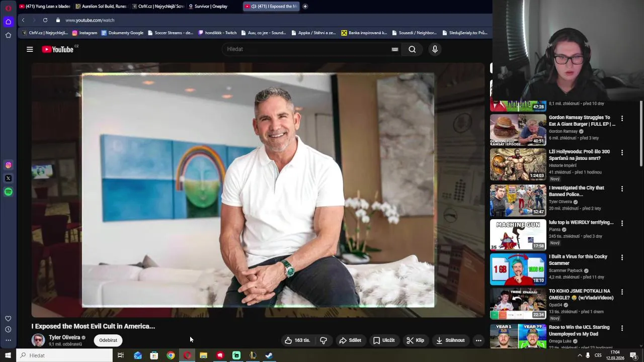The width and height of the screenshot is (644, 362).
Task: Open Tyler Oliveira channel name link
Action: 64,337
